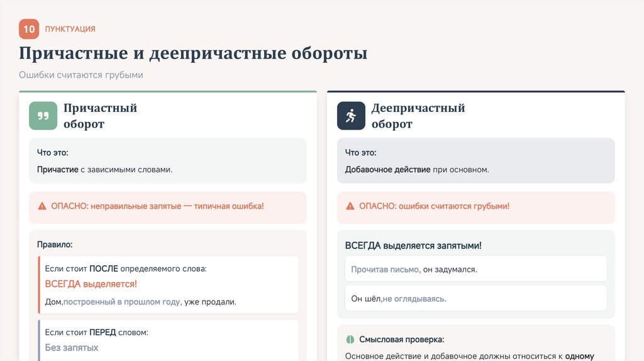Image resolution: width=644 pixels, height=361 pixels.
Task: Click the dark running person icon
Action: click(351, 116)
